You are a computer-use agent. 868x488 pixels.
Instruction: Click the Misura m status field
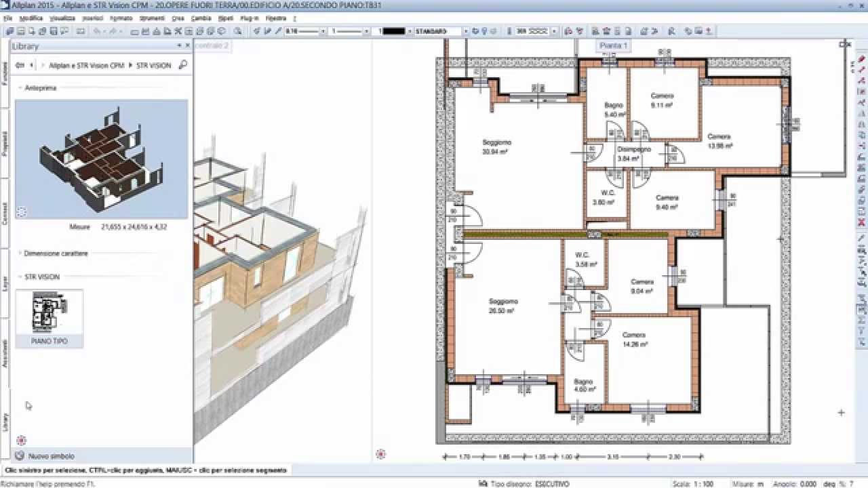pyautogui.click(x=749, y=483)
